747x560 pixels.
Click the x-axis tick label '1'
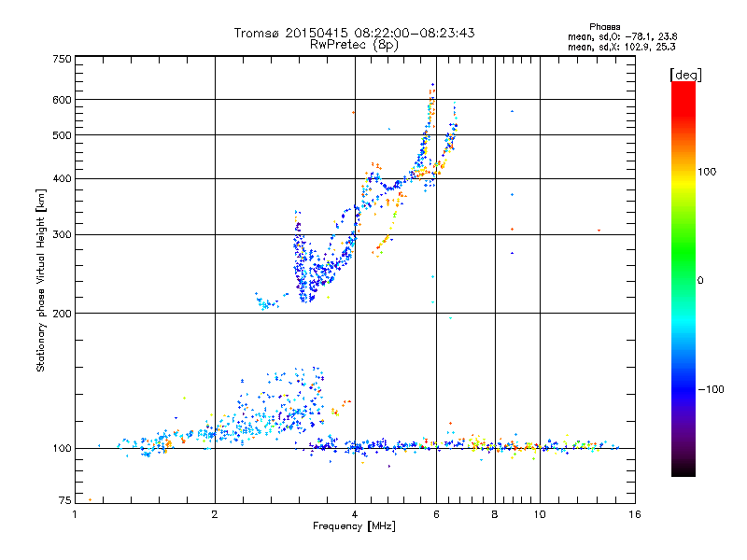(x=75, y=514)
